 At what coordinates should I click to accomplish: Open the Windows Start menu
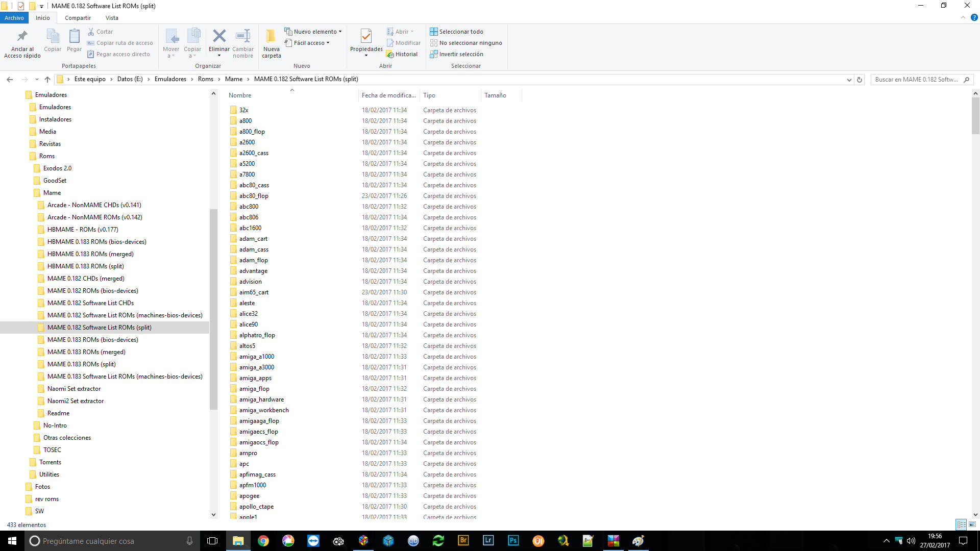coord(12,541)
